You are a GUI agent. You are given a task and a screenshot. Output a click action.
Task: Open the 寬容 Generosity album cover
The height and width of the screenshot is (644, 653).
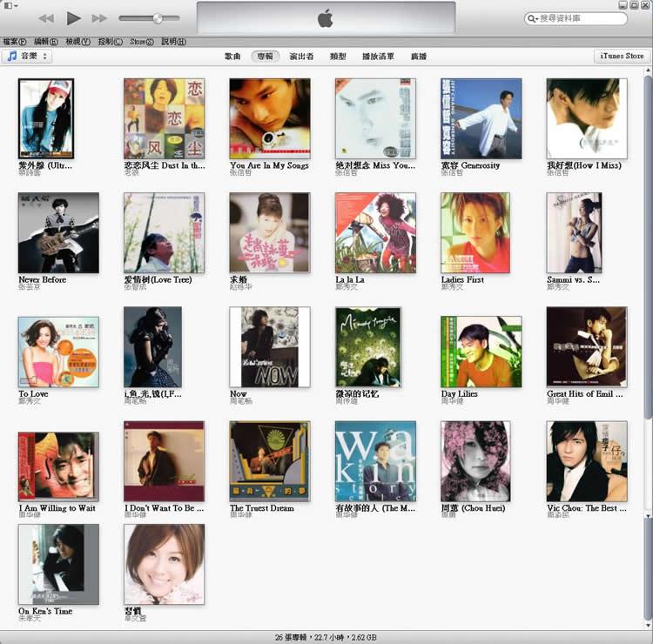pos(481,118)
